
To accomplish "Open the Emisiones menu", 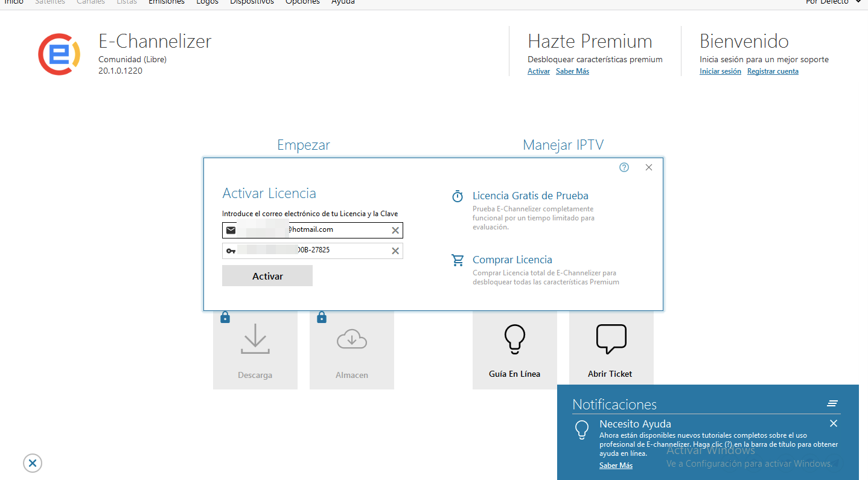I will tap(167, 2).
